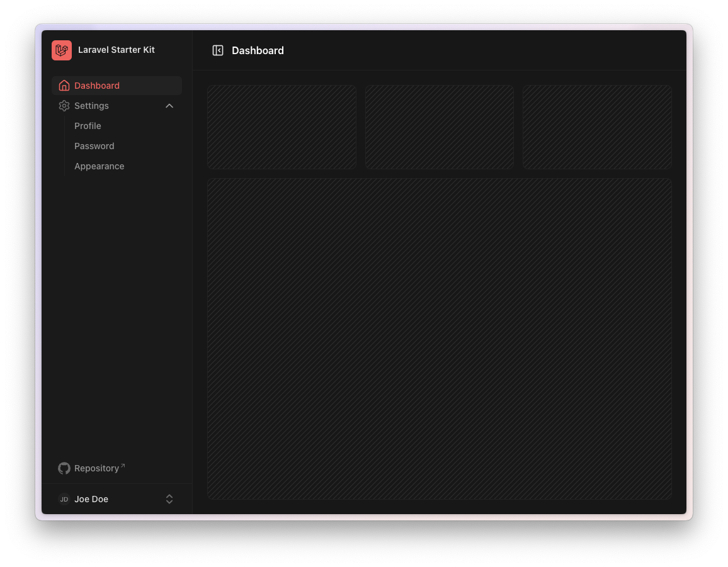The width and height of the screenshot is (728, 567).
Task: Click the JD avatar circle
Action: click(x=64, y=499)
